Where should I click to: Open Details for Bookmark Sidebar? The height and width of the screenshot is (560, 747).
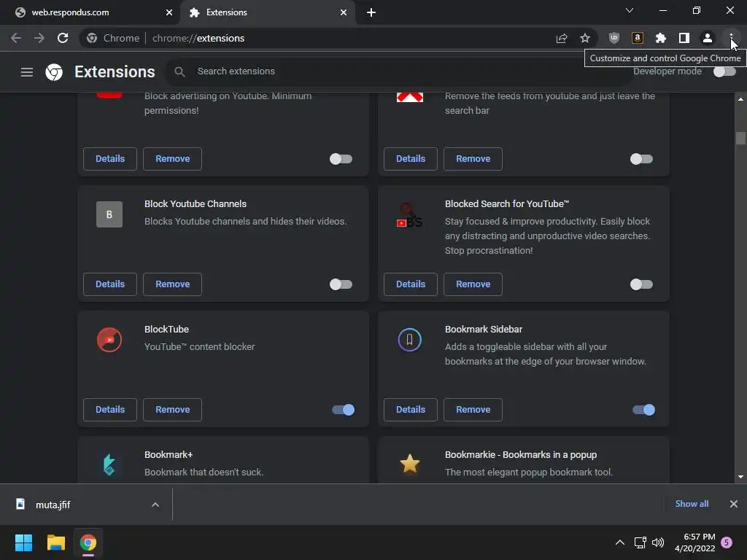tap(411, 410)
